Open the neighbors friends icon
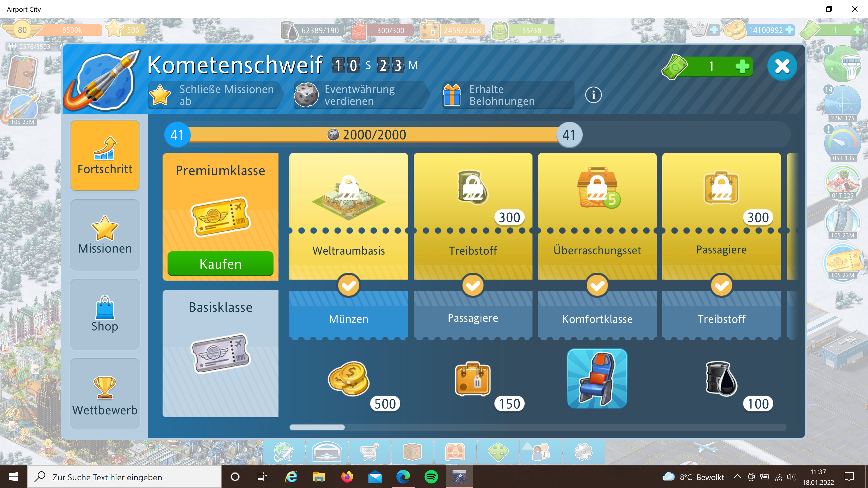The width and height of the screenshot is (868, 488). [x=540, y=452]
